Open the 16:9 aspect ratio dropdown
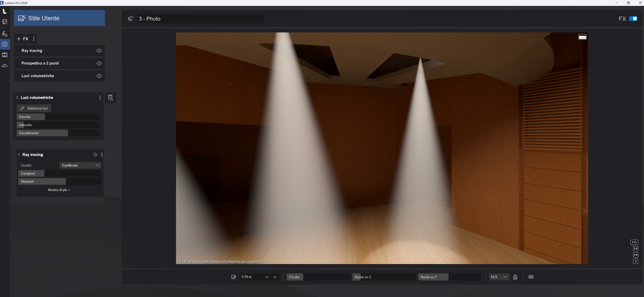The height and width of the screenshot is (297, 644). pyautogui.click(x=499, y=277)
